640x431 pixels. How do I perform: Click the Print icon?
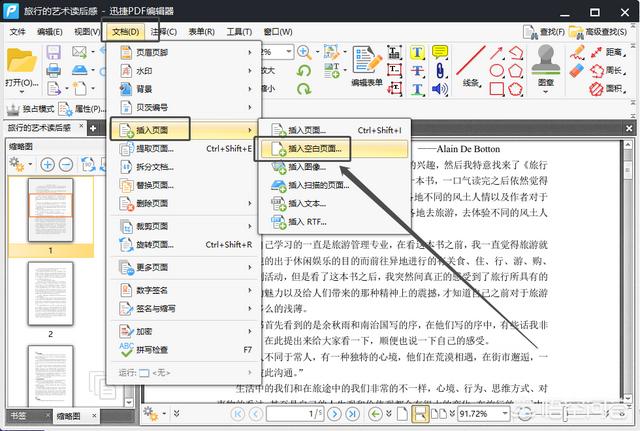click(x=53, y=70)
